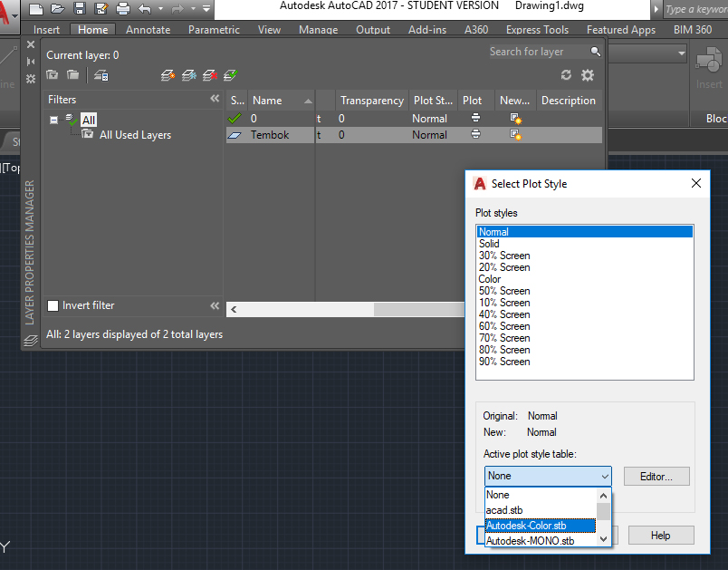Close the Select Plot Style dialog

click(x=696, y=183)
